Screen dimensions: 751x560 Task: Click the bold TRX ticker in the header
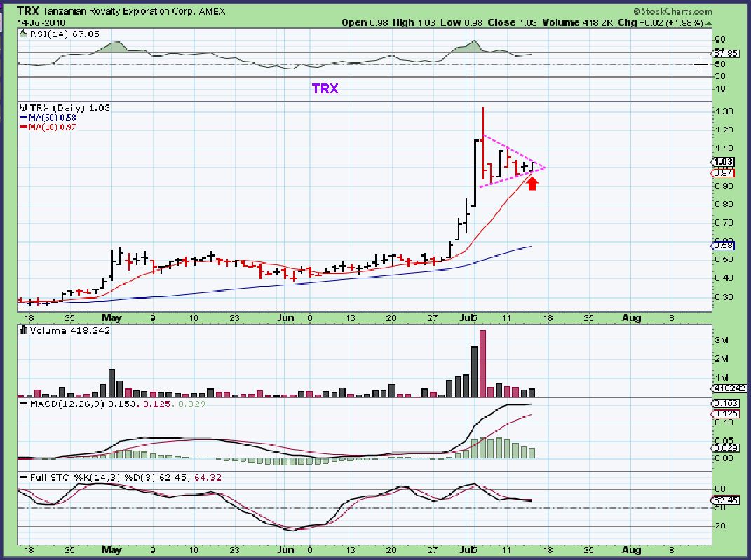tap(28, 11)
